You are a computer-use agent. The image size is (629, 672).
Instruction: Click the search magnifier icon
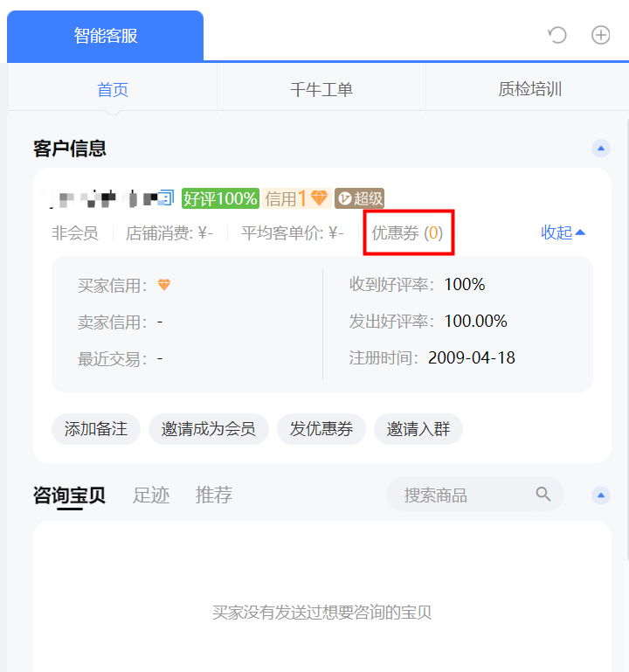point(543,494)
